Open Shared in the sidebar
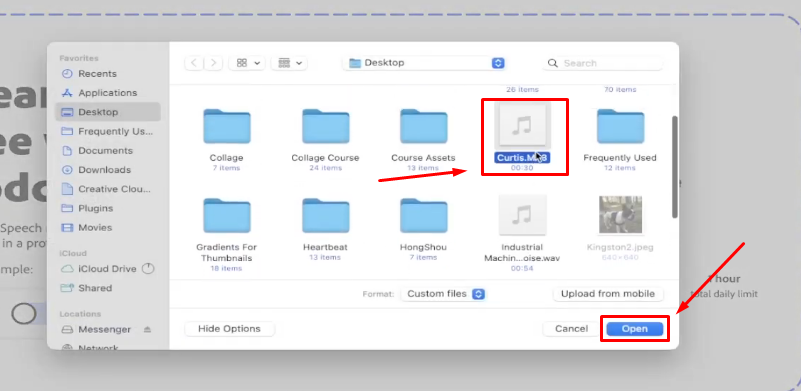 tap(95, 288)
